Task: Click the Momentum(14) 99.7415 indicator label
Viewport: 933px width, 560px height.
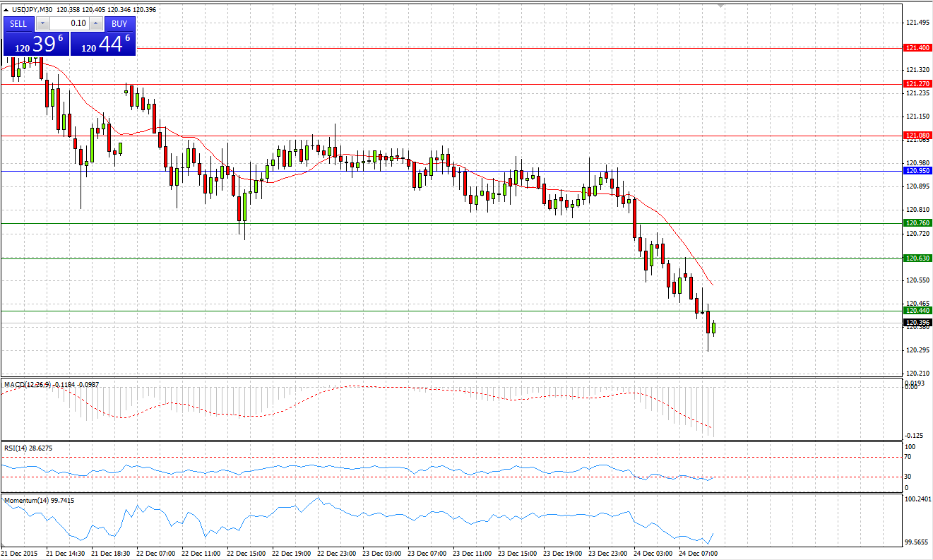Action: [39, 500]
